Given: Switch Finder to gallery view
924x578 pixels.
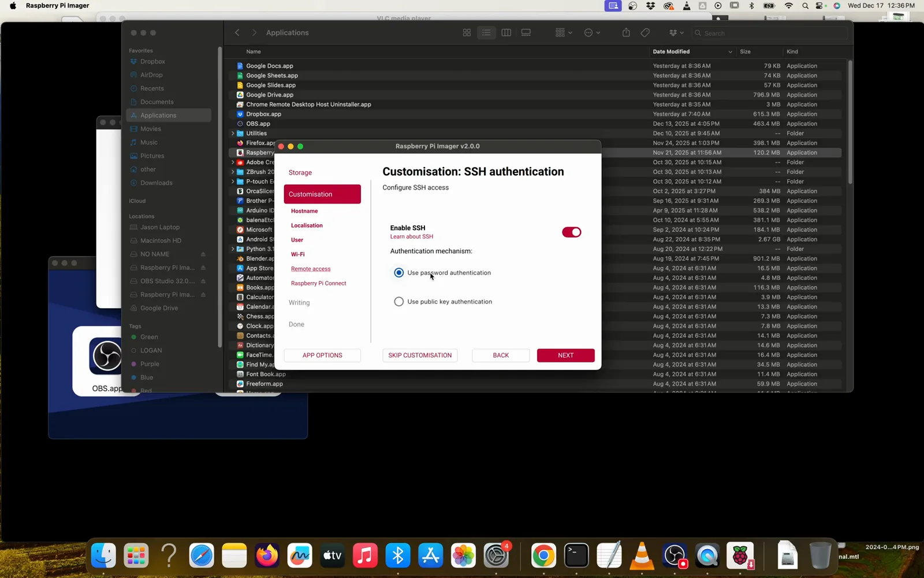Looking at the screenshot, I should click(526, 33).
